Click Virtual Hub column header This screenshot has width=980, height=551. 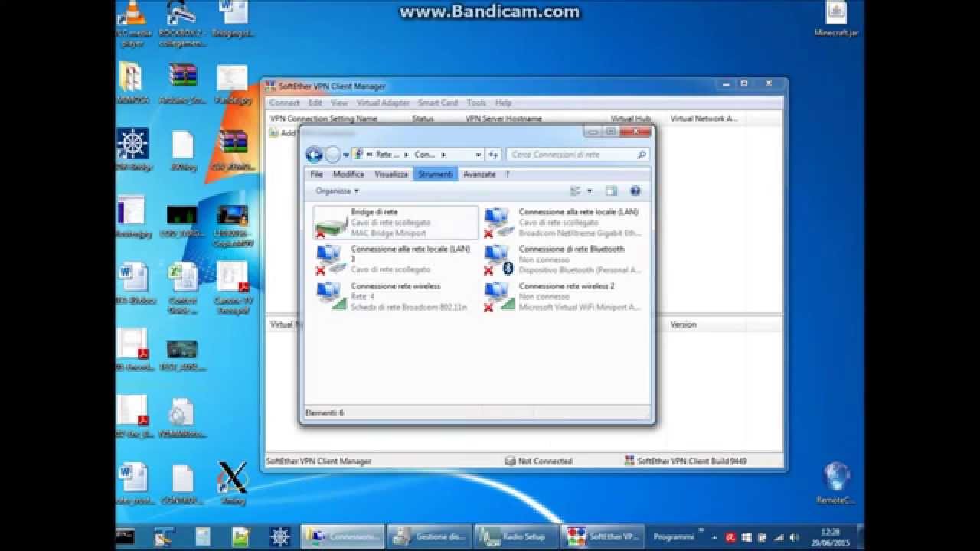pyautogui.click(x=631, y=119)
